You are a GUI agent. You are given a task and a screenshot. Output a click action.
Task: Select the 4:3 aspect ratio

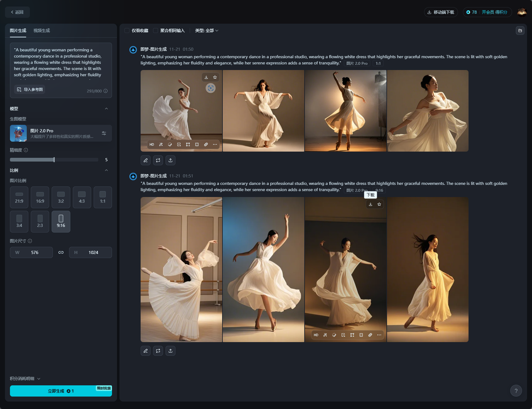tap(82, 197)
